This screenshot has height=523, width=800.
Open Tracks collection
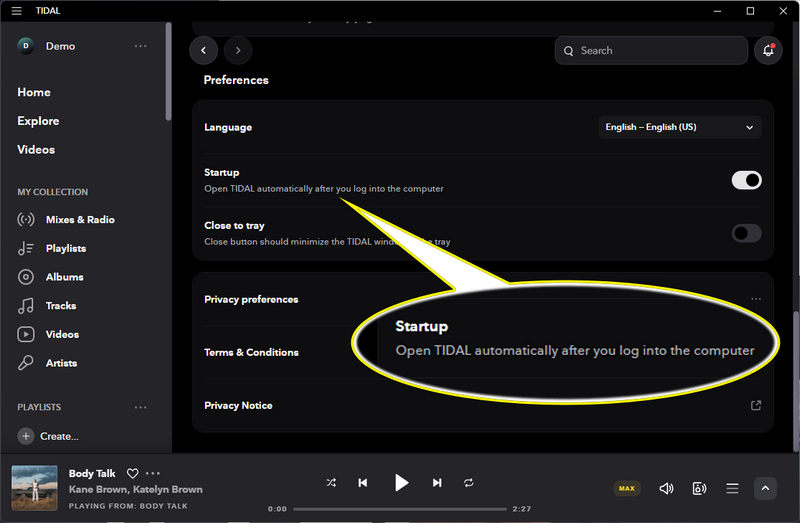pyautogui.click(x=61, y=306)
